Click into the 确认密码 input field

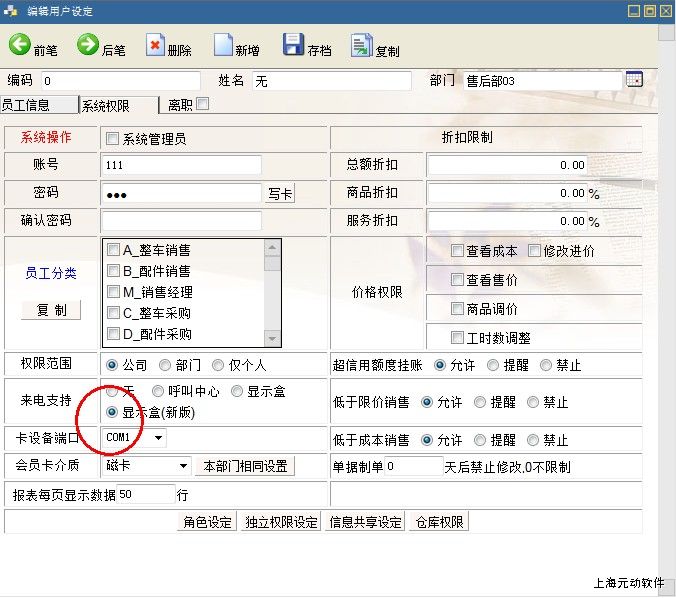coord(181,220)
